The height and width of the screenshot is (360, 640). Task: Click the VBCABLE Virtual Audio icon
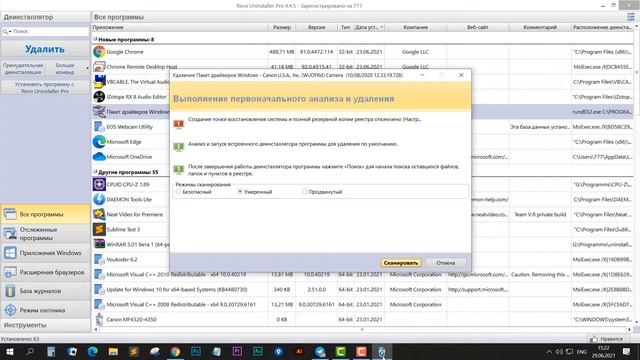click(x=99, y=82)
